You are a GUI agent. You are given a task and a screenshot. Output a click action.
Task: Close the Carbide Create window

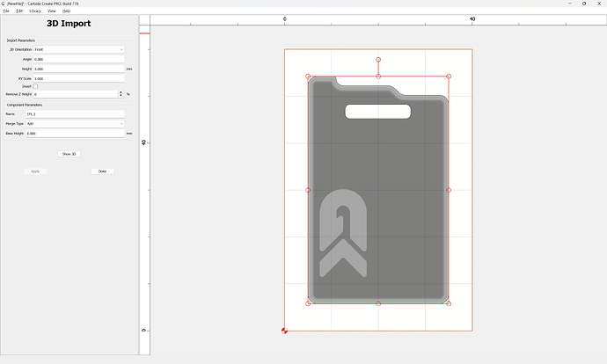[599, 4]
